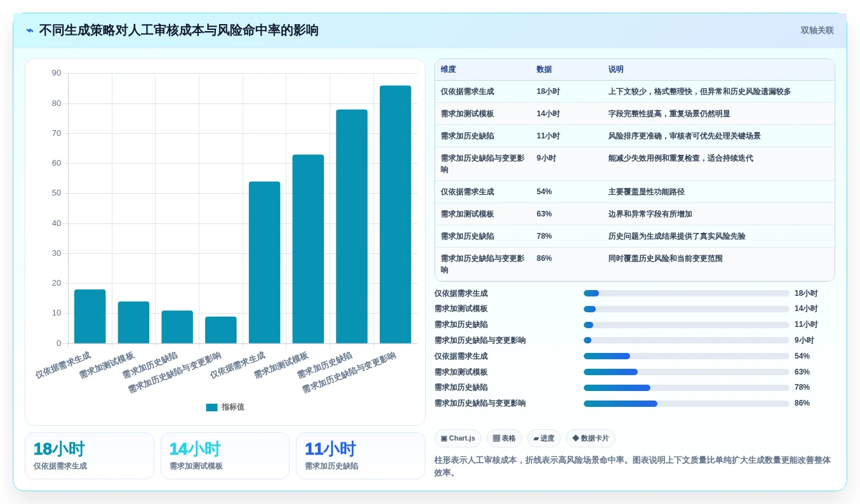Click the footer note starting 柱形表示人工审核成本
The image size is (860, 504).
[x=633, y=467]
